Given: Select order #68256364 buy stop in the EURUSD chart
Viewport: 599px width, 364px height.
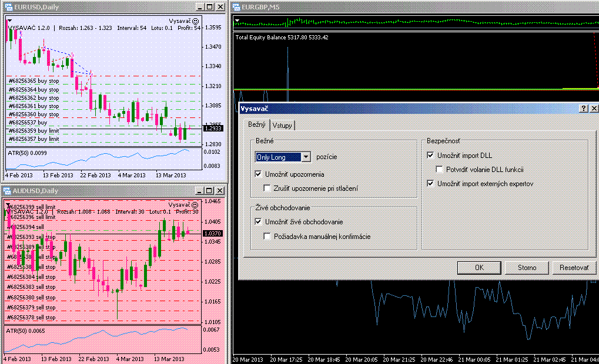Looking at the screenshot, I should pyautogui.click(x=34, y=89).
